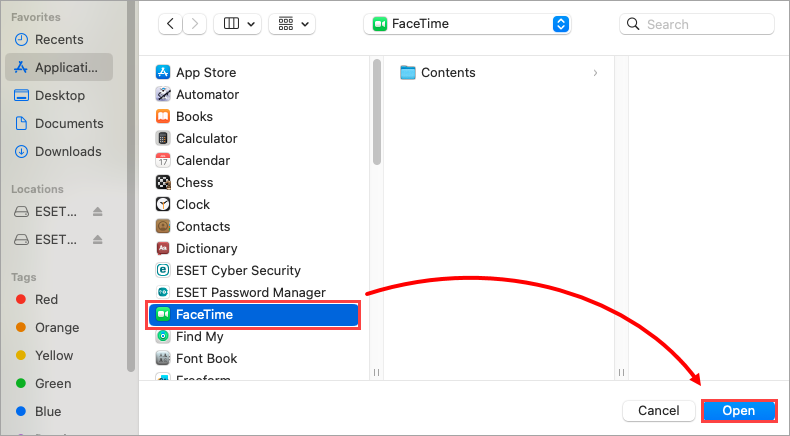Click the App Store icon in list
The image size is (790, 436).
(163, 72)
